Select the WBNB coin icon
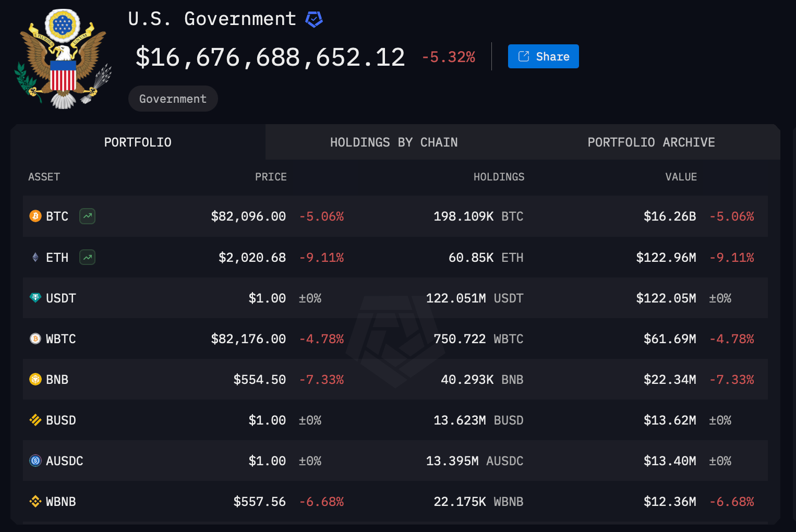The width and height of the screenshot is (796, 532). pyautogui.click(x=34, y=501)
